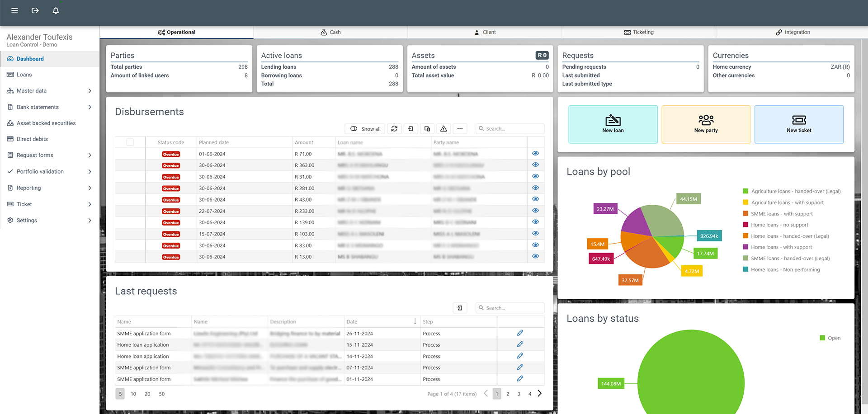View disbursement of R 31.00
This screenshot has width=868, height=414.
click(x=535, y=176)
